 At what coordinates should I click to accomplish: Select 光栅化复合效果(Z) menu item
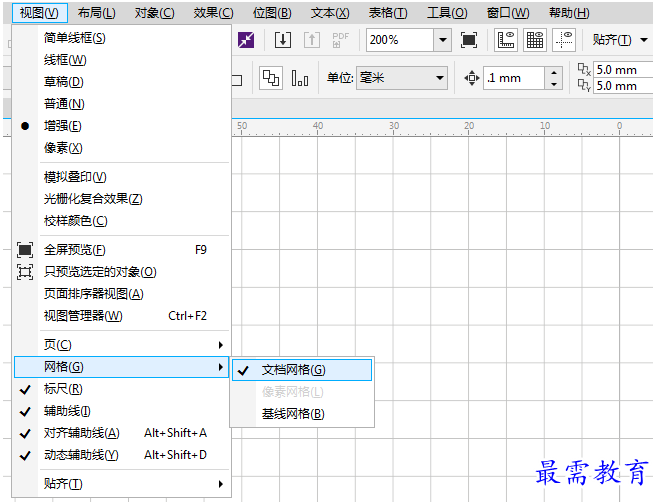[122, 199]
